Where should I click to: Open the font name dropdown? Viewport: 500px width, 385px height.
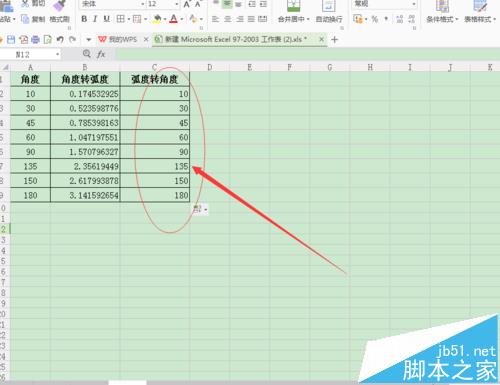point(143,4)
